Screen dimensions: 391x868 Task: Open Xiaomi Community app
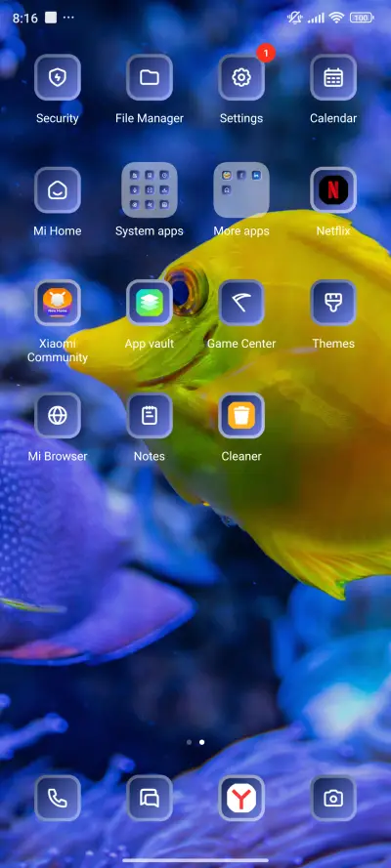[x=58, y=303]
